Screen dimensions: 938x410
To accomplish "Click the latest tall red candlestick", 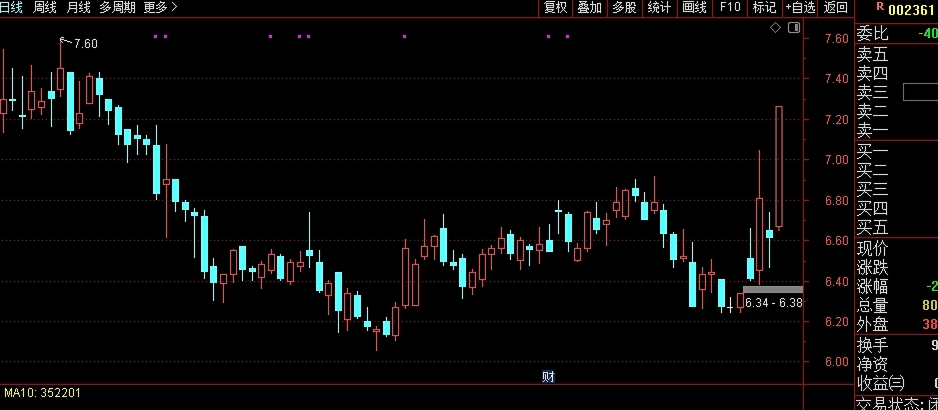I will 779,167.
